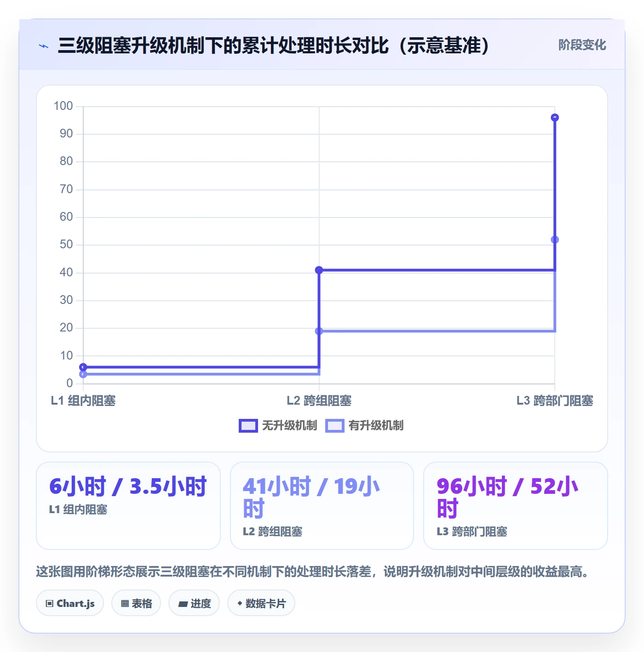
Task: Click the 41小时 / 19小时 card value
Action: tap(311, 498)
